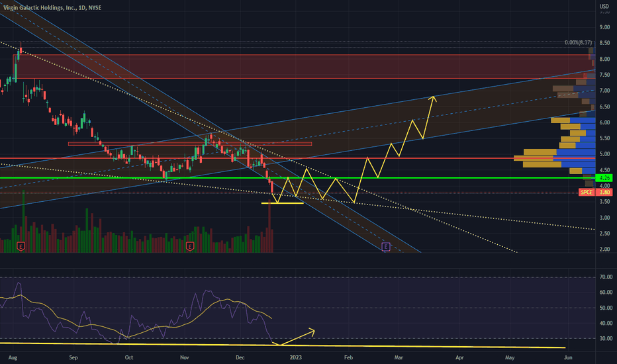Click the November earnings marker icon

coord(189,247)
